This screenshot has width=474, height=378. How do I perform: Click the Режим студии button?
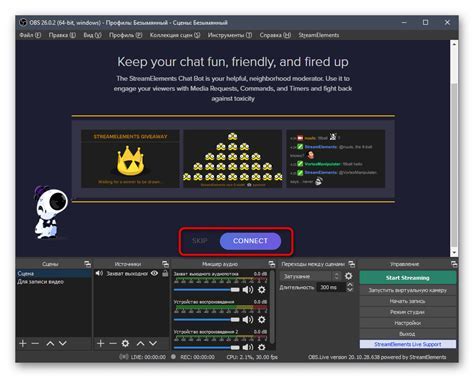click(408, 312)
